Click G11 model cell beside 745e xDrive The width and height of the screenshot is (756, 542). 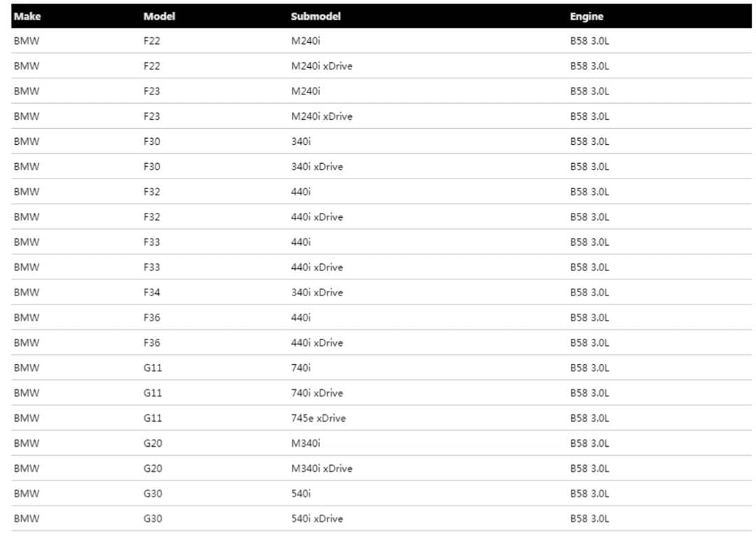[x=153, y=418]
